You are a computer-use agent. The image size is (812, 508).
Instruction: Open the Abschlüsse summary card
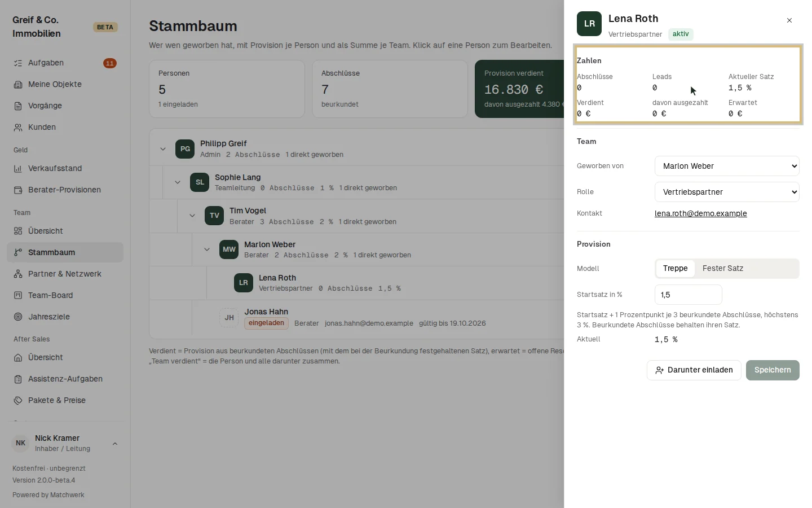click(390, 89)
